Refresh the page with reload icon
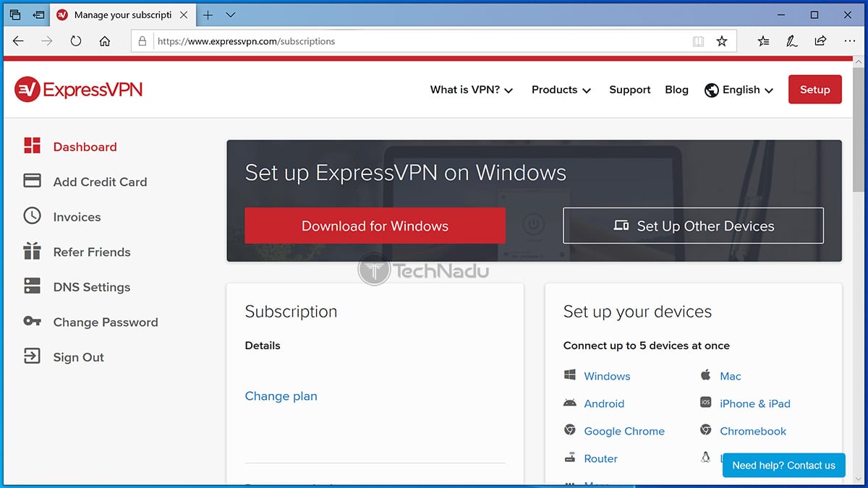 [76, 41]
